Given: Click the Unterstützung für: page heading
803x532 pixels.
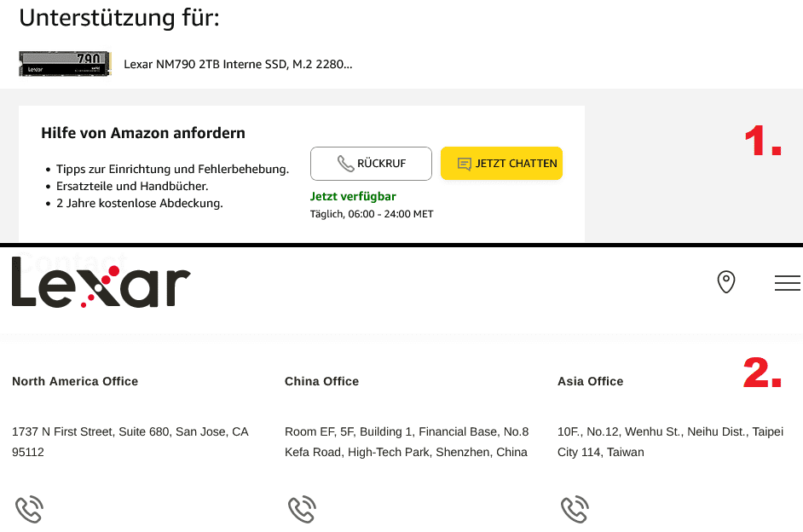Looking at the screenshot, I should pyautogui.click(x=119, y=18).
